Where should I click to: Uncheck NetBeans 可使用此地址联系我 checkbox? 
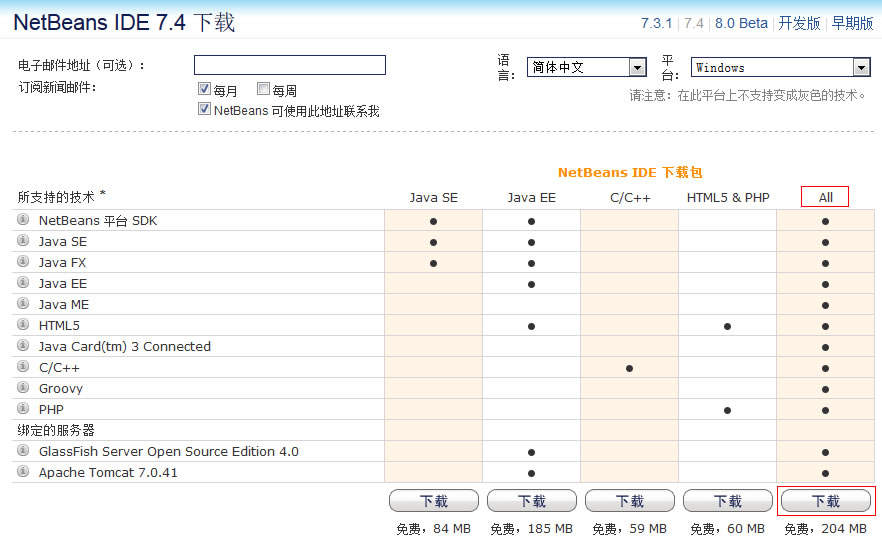point(204,109)
